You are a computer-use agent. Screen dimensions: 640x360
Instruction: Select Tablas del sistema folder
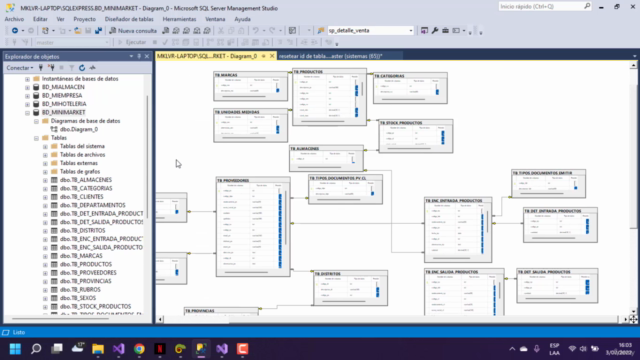click(82, 146)
